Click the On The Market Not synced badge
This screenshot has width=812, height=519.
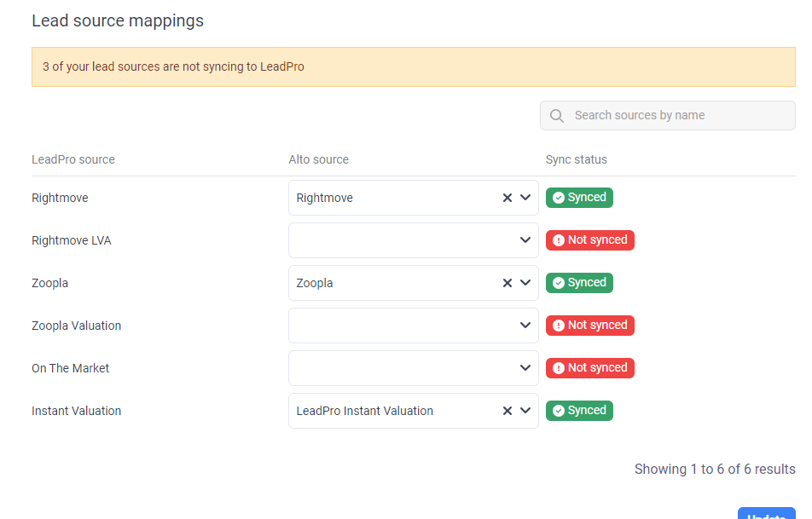[589, 368]
